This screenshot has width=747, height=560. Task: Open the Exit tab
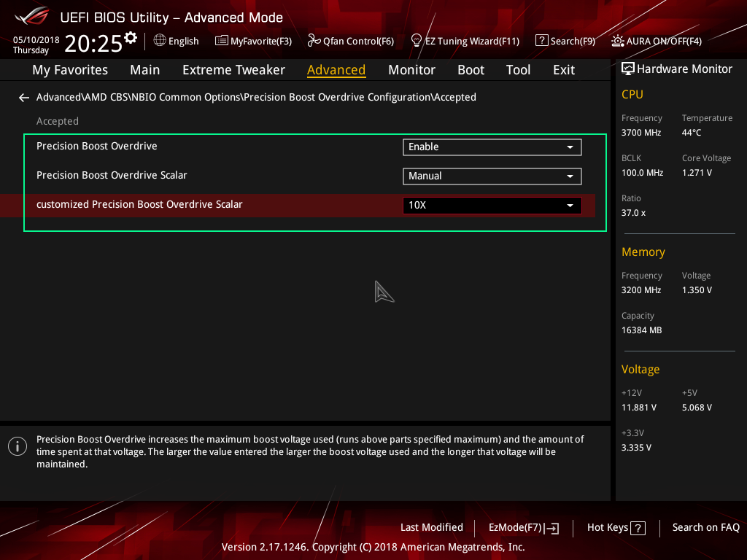pyautogui.click(x=564, y=70)
